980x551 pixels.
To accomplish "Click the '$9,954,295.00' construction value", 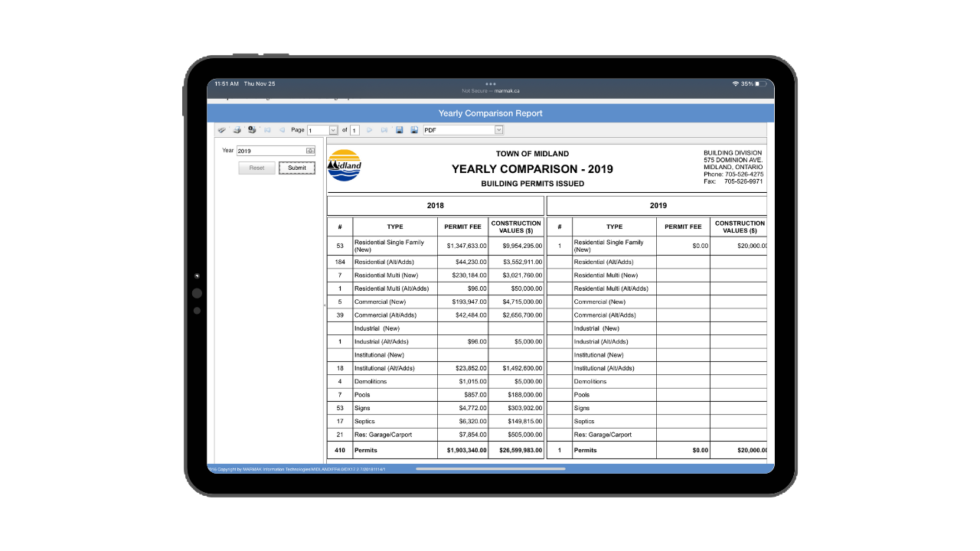I will click(x=522, y=246).
